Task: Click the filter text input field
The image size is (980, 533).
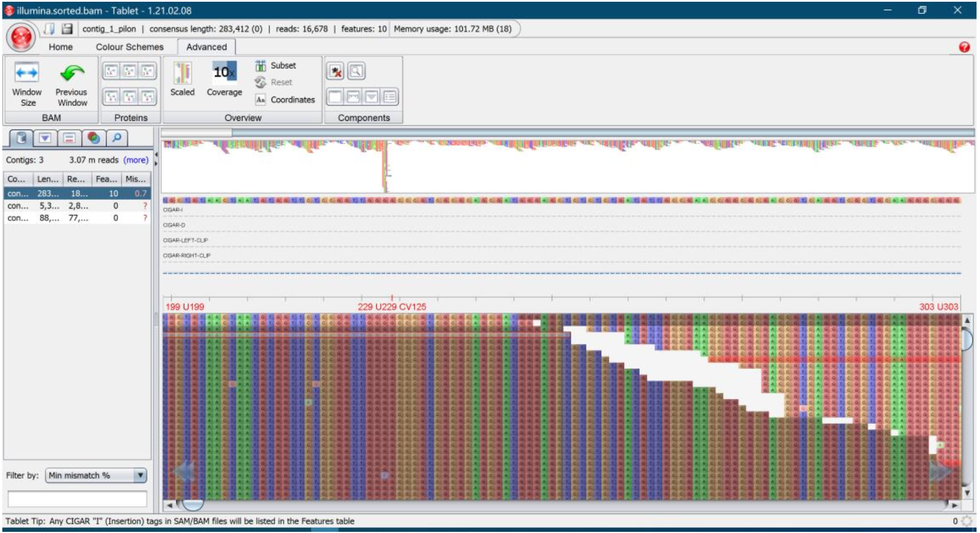Action: [77, 499]
